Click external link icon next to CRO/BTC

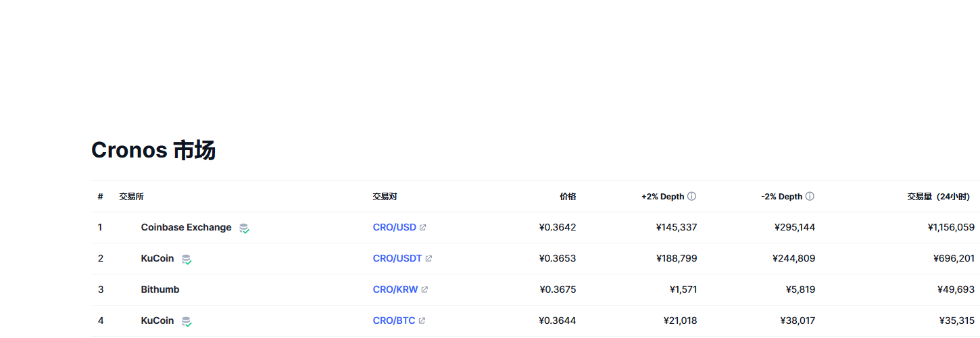coord(422,321)
